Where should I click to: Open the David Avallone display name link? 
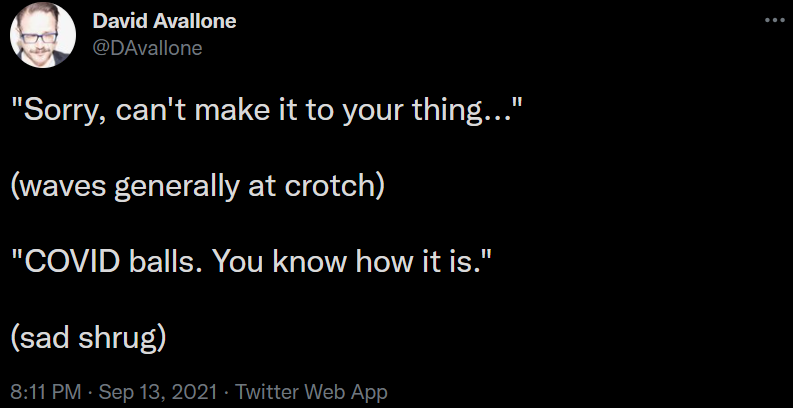tap(164, 21)
